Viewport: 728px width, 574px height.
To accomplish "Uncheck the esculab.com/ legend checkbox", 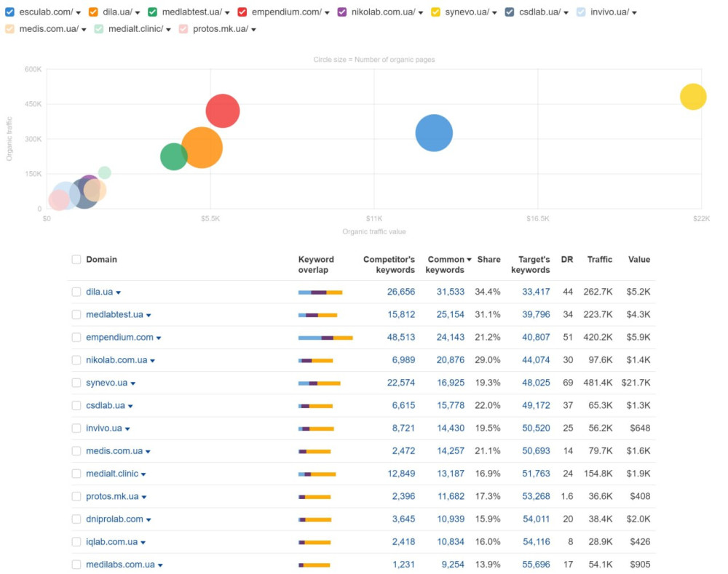I will click(9, 12).
